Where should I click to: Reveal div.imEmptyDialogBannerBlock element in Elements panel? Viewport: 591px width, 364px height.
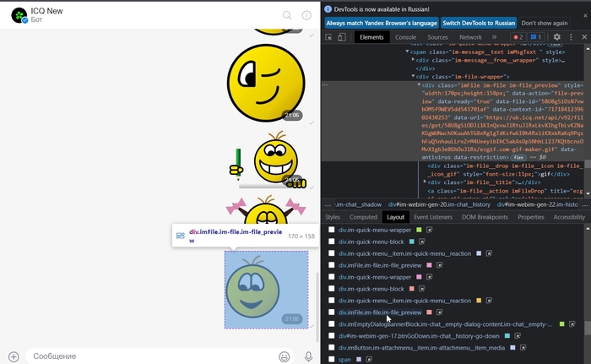pos(572,324)
